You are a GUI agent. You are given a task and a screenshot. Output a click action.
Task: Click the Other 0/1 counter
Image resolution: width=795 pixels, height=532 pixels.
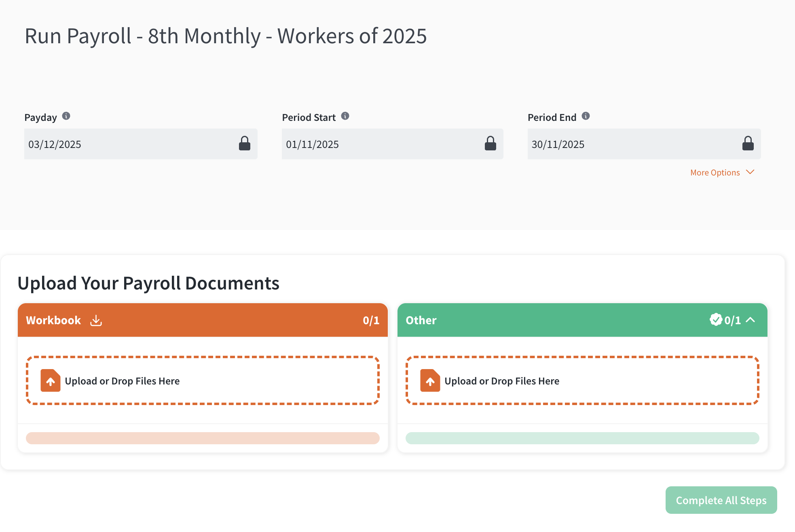[732, 321]
